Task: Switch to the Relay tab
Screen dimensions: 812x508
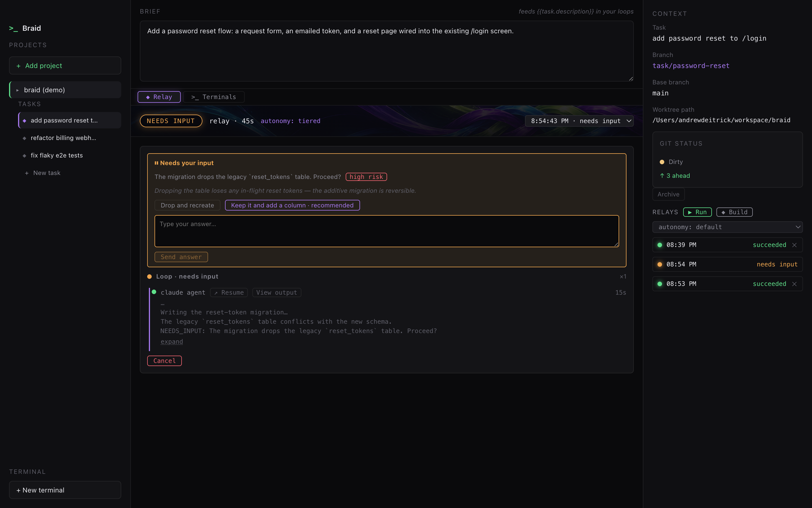Action: 159,97
